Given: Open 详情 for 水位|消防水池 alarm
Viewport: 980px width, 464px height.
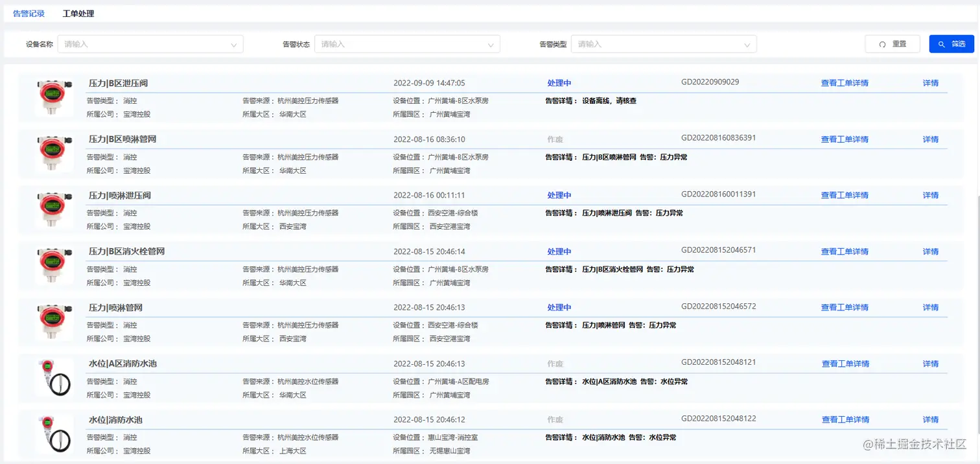Looking at the screenshot, I should click(x=931, y=419).
